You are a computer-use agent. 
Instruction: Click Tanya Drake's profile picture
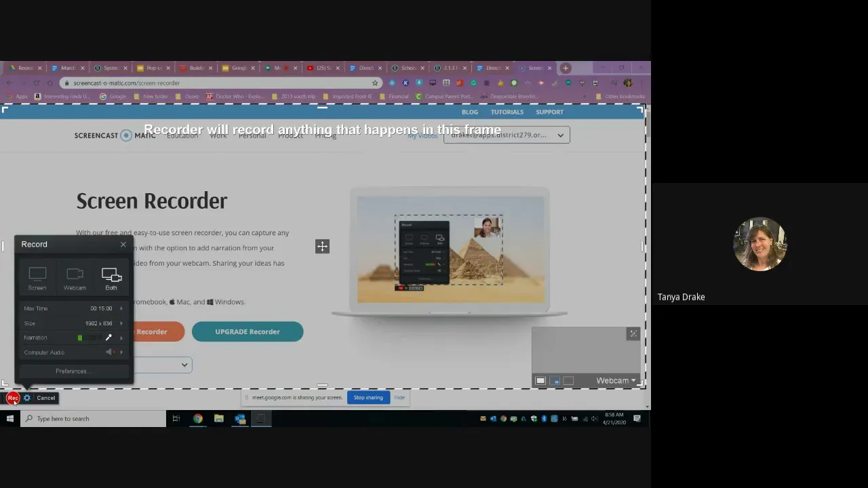(759, 244)
